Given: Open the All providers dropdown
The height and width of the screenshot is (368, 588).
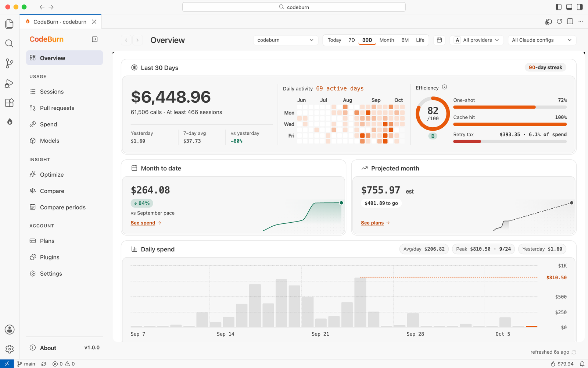Looking at the screenshot, I should pos(477,40).
